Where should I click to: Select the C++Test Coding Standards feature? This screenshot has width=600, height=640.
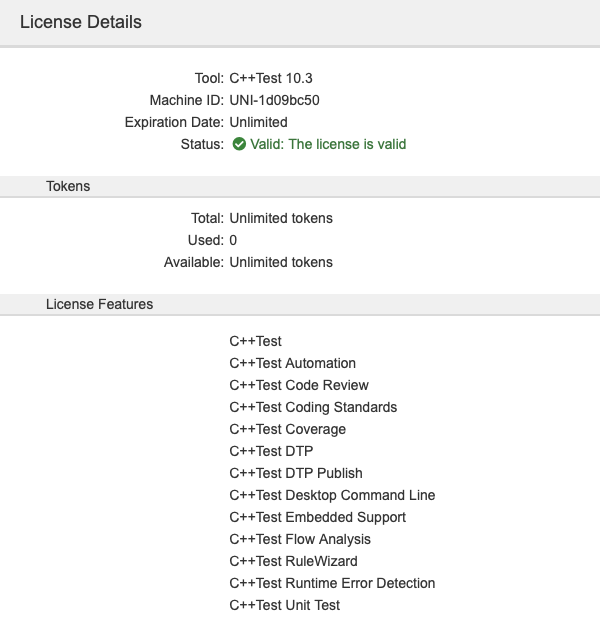[313, 407]
